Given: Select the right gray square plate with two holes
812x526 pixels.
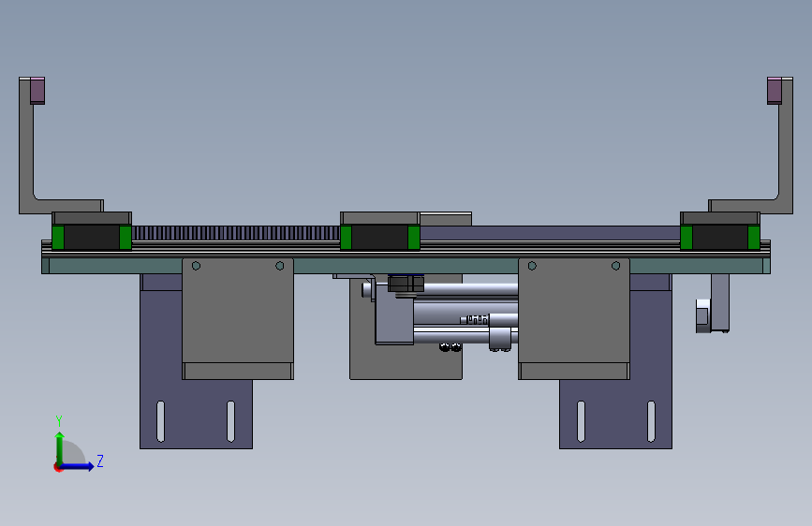Looking at the screenshot, I should [x=574, y=318].
